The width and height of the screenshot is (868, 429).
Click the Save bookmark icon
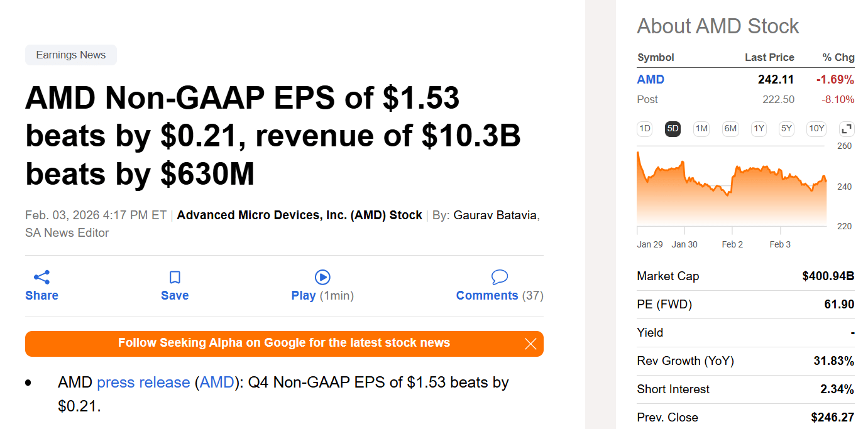click(175, 277)
